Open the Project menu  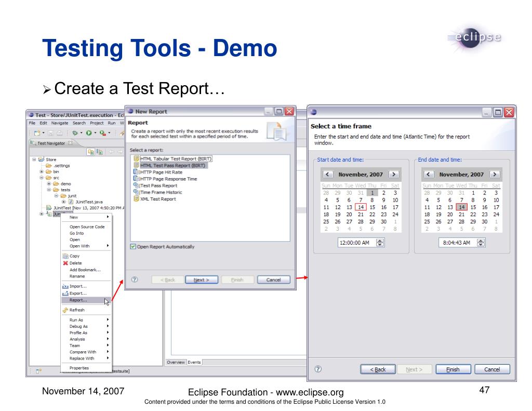(x=97, y=123)
